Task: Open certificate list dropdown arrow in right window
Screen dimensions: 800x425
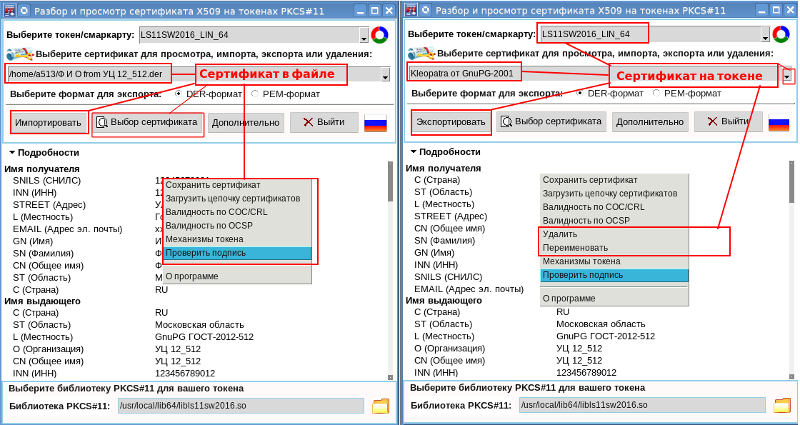Action: [x=787, y=74]
